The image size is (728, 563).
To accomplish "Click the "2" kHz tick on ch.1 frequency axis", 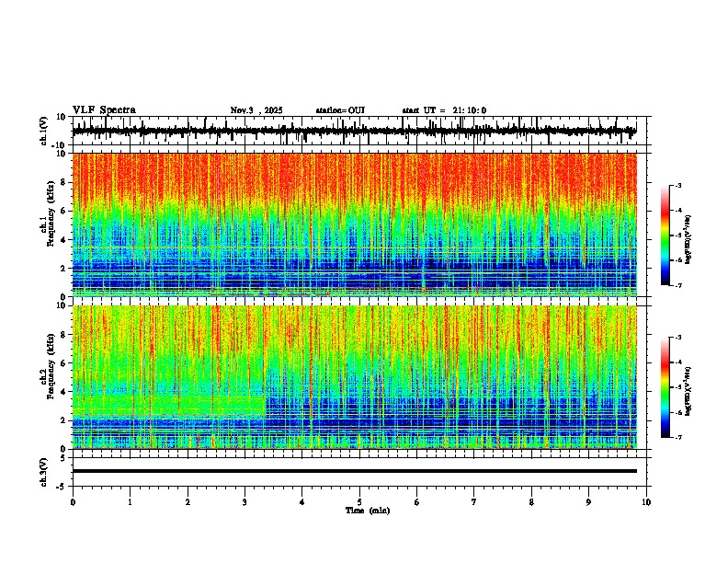I will [63, 269].
